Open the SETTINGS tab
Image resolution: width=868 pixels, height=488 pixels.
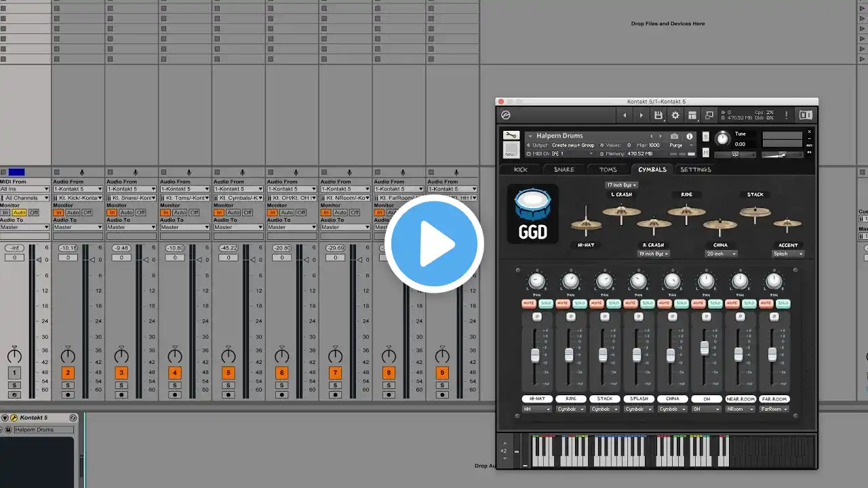(x=696, y=169)
